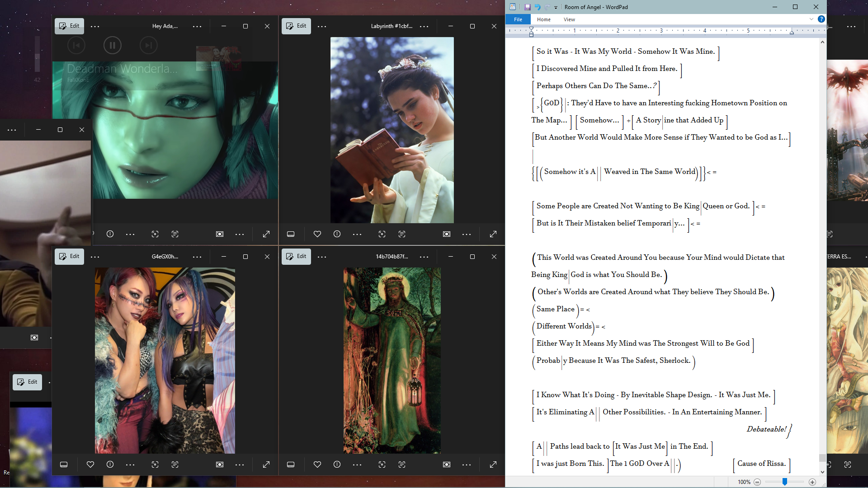Show file info in G4eGX0h photo window
Image resolution: width=868 pixels, height=488 pixels.
point(110,465)
